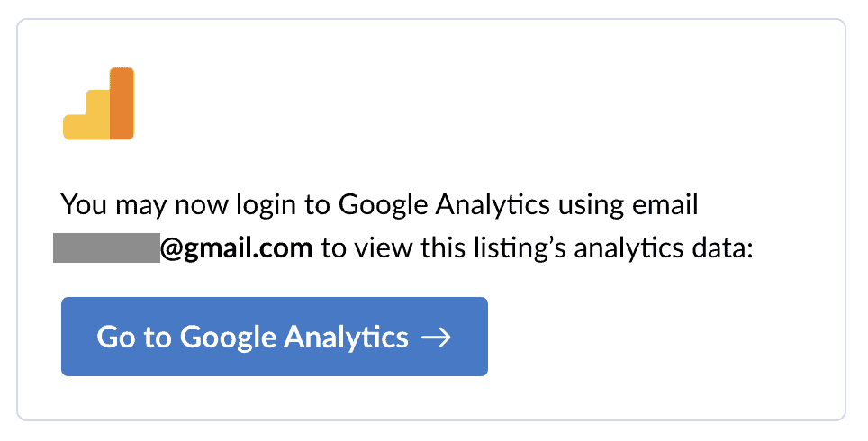Select the gray redacted email username block
The width and height of the screenshot is (868, 441).
click(106, 247)
